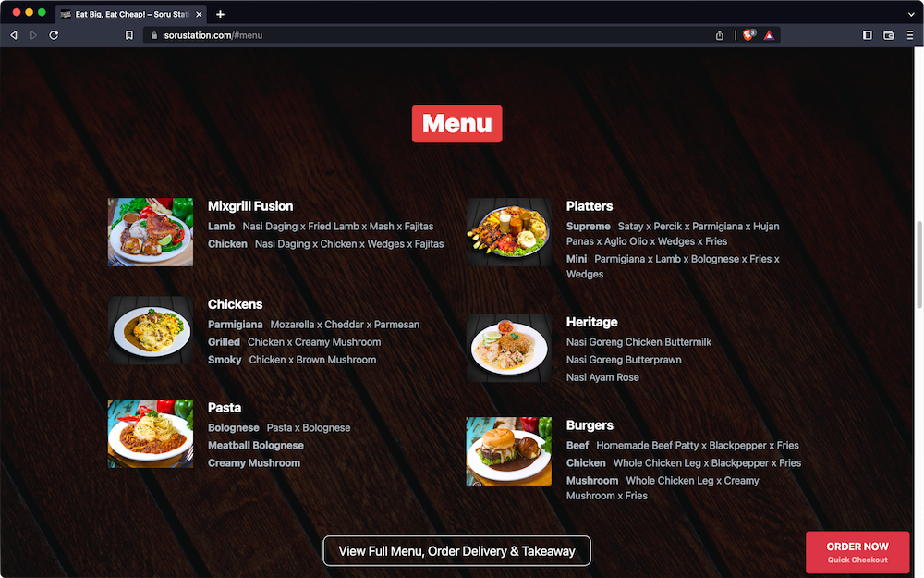Open the Brave Wallet icon
Viewport: 924px width, 578px height.
pos(889,35)
